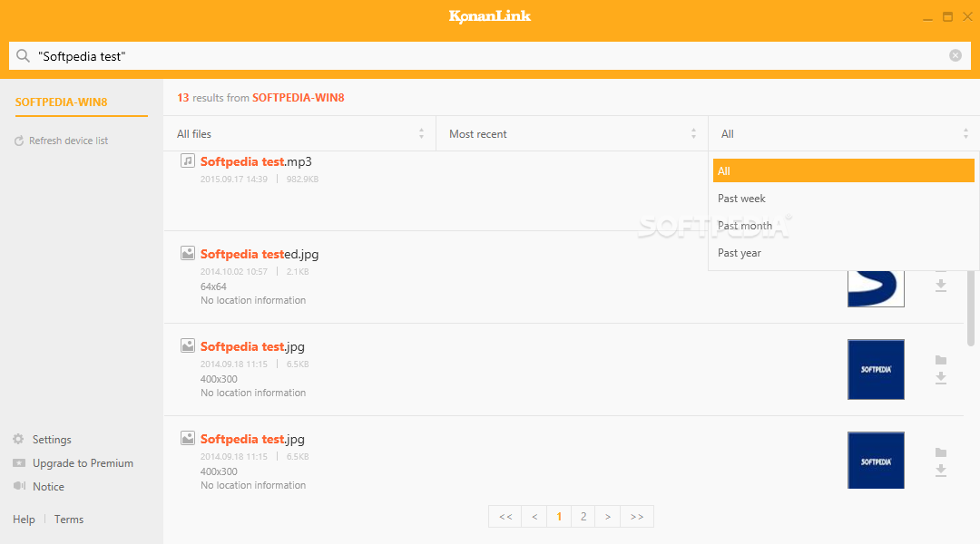
Task: Jump to results page 2
Action: click(x=583, y=517)
